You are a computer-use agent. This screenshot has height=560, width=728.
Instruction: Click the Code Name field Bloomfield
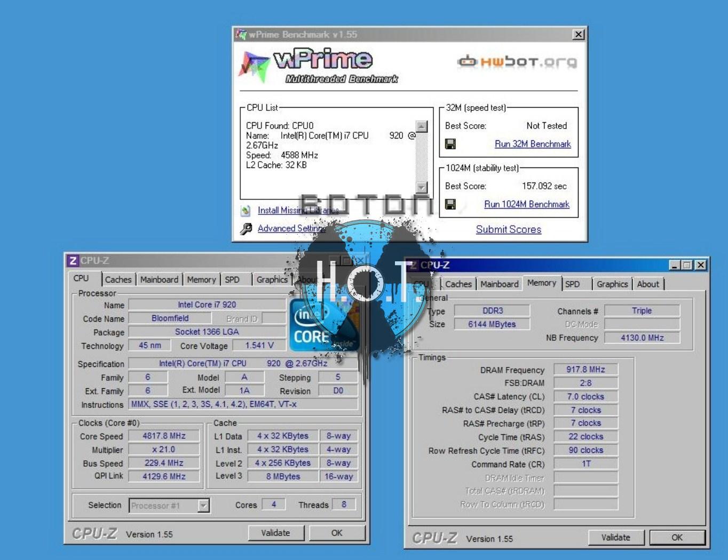click(x=170, y=318)
